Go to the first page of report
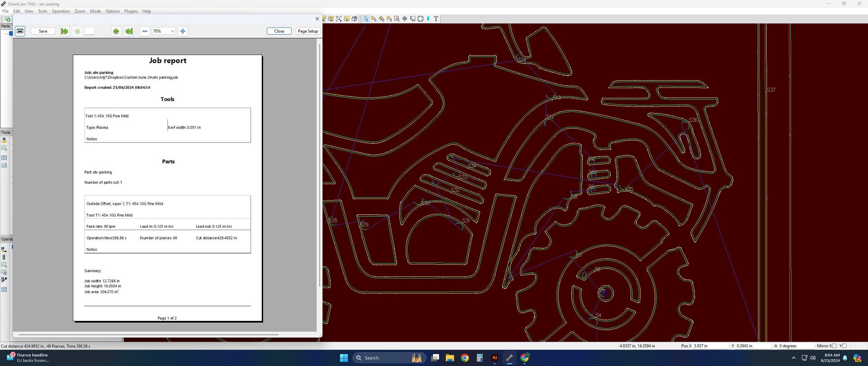868x366 pixels. click(x=64, y=31)
